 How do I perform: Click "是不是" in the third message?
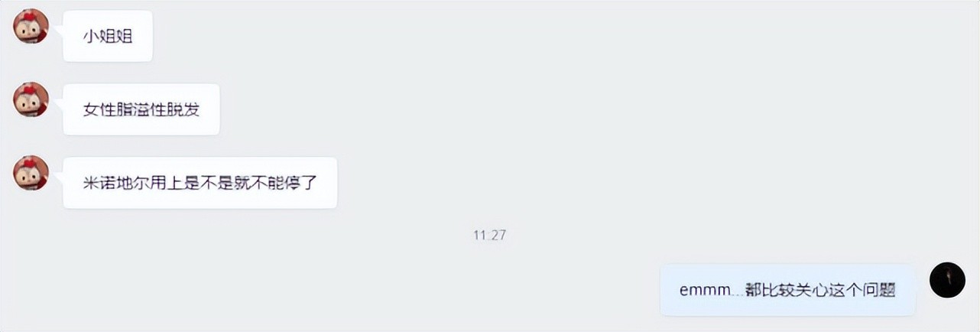(209, 183)
